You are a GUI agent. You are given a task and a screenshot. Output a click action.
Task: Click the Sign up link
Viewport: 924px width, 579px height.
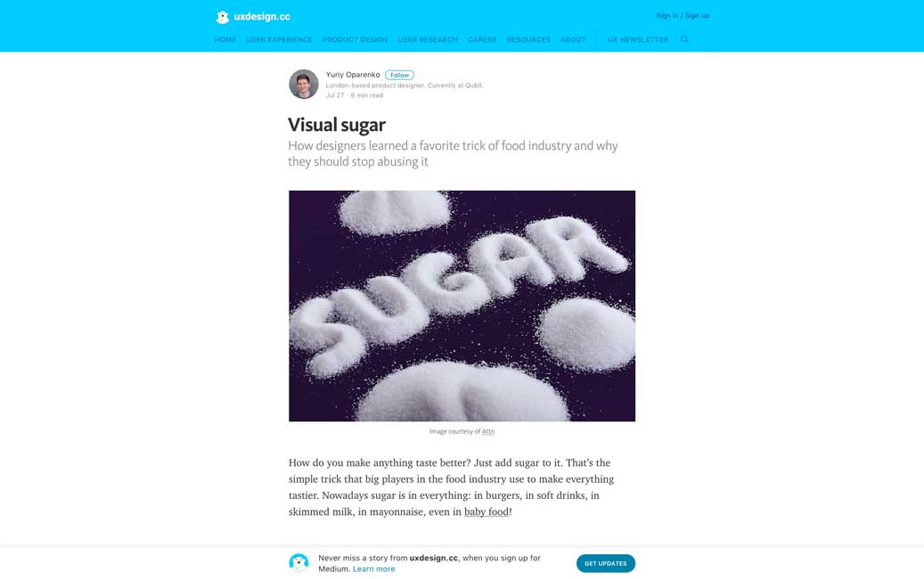697,15
